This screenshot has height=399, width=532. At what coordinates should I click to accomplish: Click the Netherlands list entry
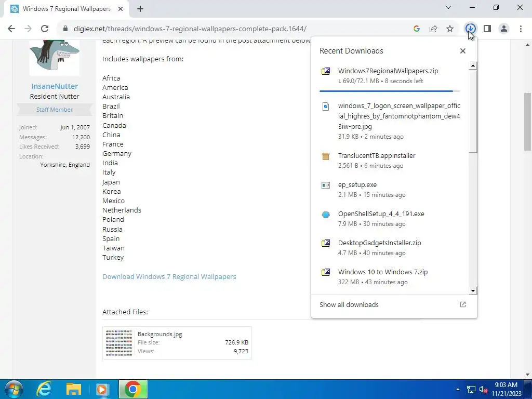click(122, 210)
